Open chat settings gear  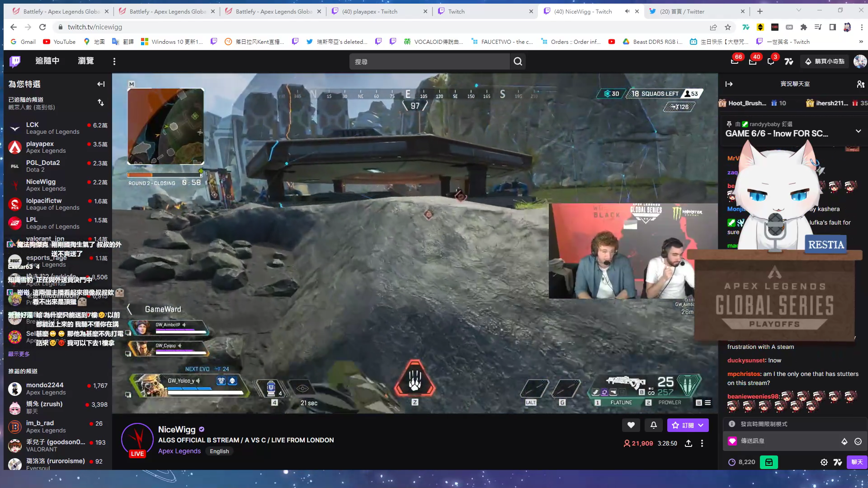pos(824,462)
